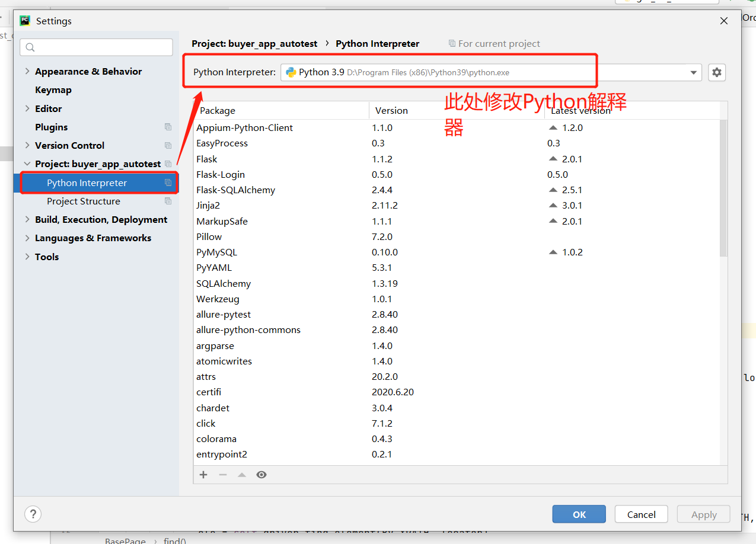Viewport: 756px width, 544px height.
Task: Toggle show early releases eye icon
Action: (261, 475)
